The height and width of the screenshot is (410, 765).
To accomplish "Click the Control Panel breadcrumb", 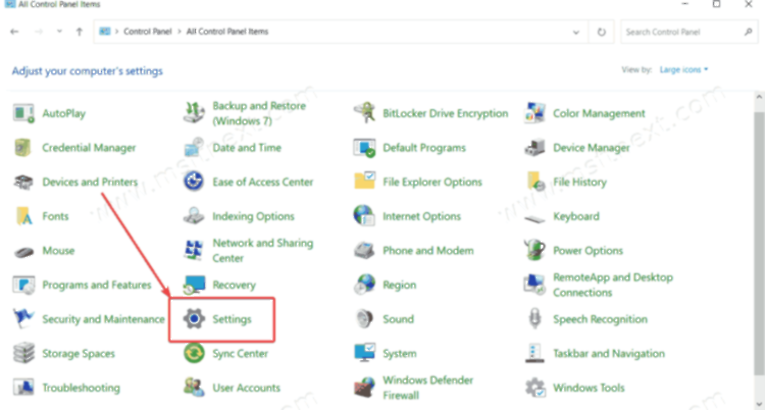I will pyautogui.click(x=147, y=32).
